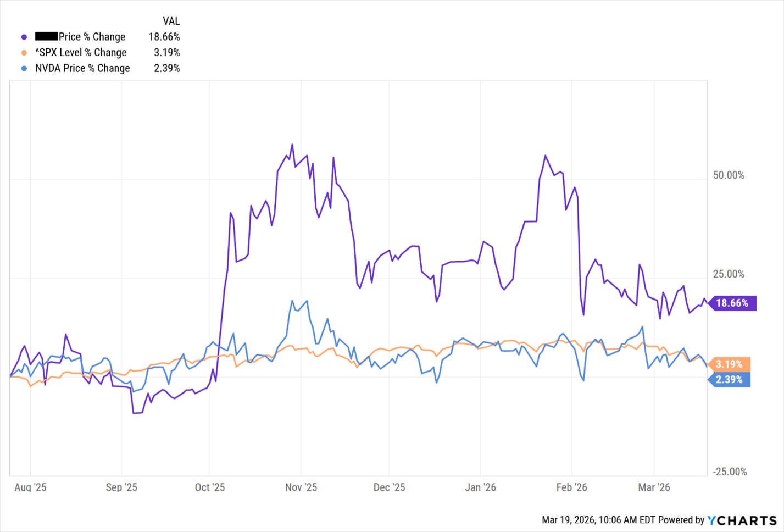The image size is (784, 532).
Task: Select the blue 2.39% end-value flag
Action: (730, 380)
